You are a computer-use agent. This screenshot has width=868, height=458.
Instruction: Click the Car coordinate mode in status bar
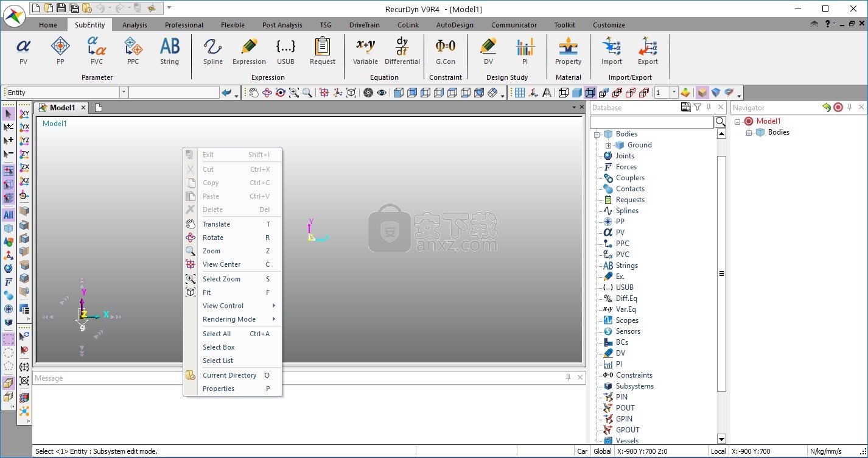[583, 451]
